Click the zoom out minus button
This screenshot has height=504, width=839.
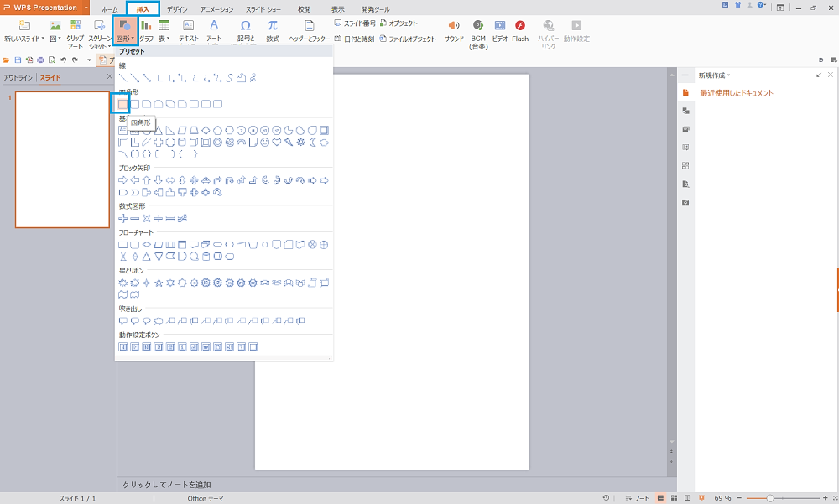tap(739, 498)
